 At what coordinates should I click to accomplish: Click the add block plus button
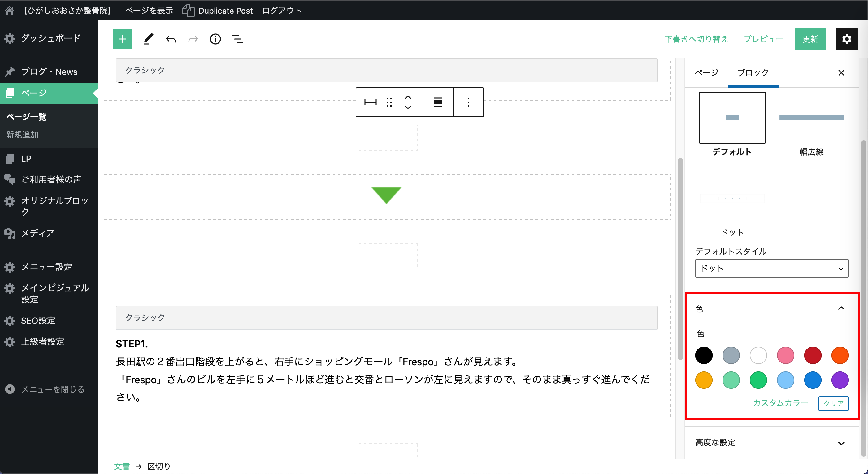[x=122, y=39]
